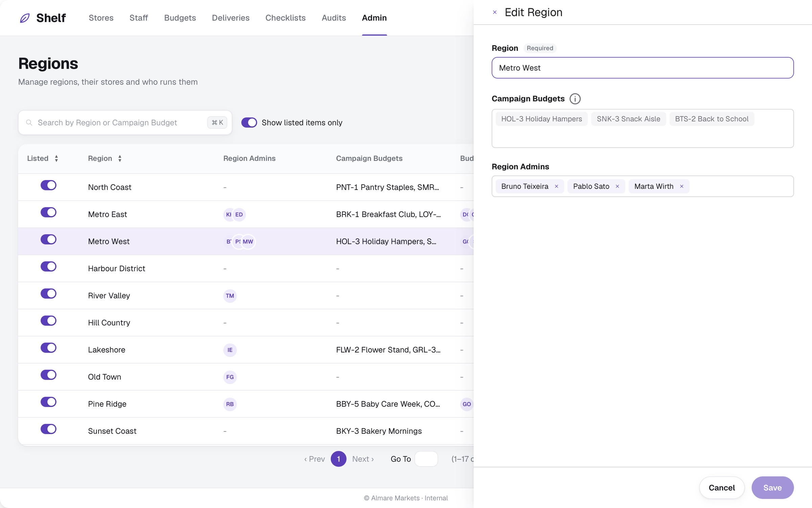Go to Prev page
The height and width of the screenshot is (508, 812).
pos(314,459)
